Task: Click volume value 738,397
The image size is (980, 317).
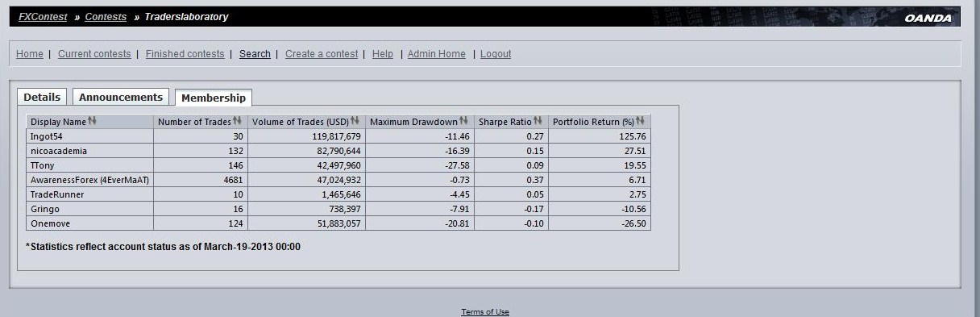Action: [x=346, y=209]
